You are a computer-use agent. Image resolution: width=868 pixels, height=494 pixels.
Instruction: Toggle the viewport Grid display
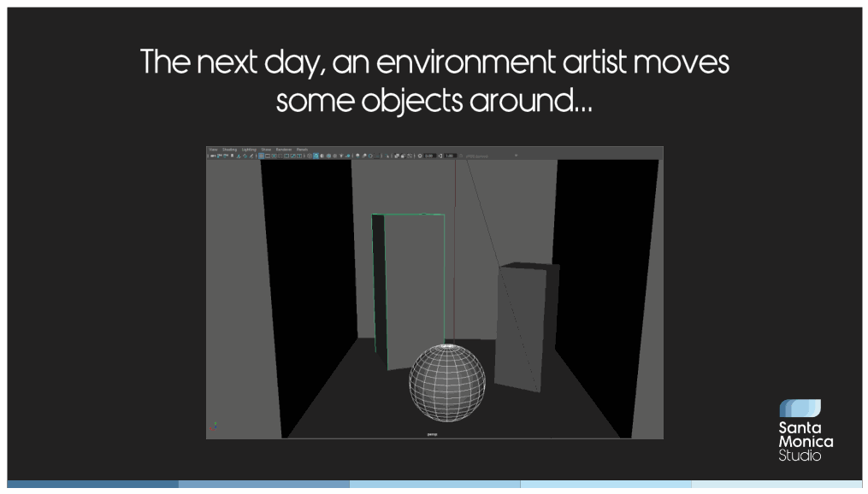pyautogui.click(x=262, y=156)
